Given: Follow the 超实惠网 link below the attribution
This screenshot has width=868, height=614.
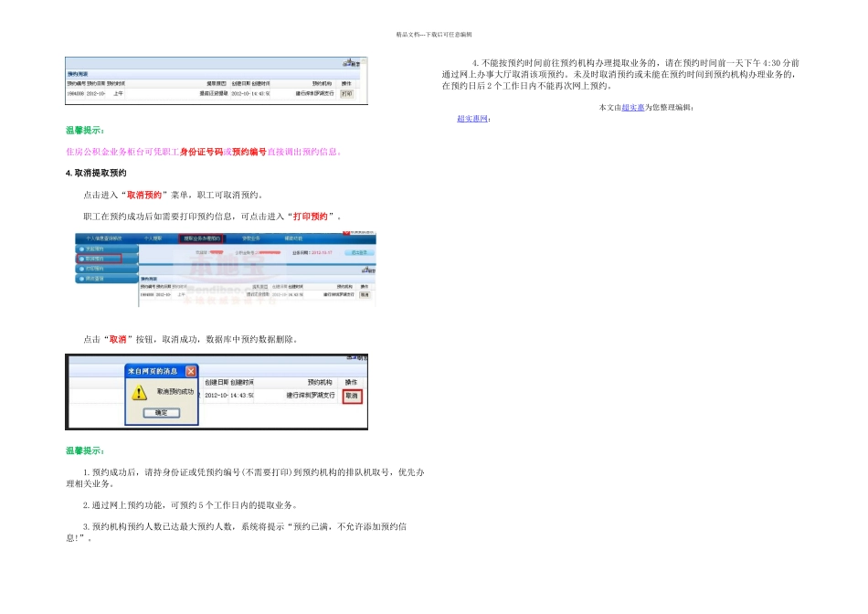Looking at the screenshot, I should (x=472, y=119).
